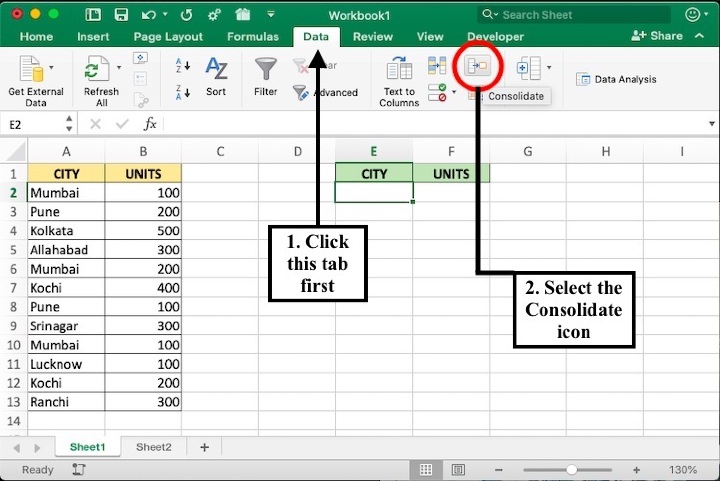Select the Sheet1 tab
720x481 pixels.
point(87,447)
